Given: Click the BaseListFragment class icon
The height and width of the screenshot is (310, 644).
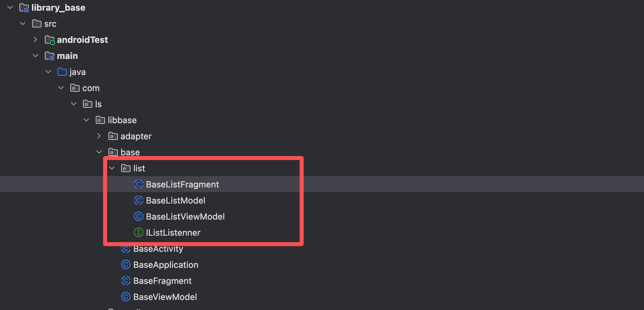Looking at the screenshot, I should [138, 184].
